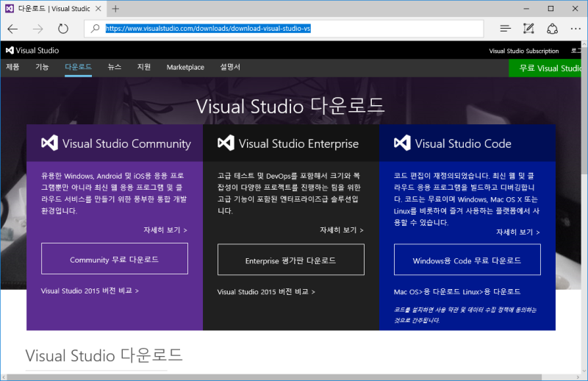Image resolution: width=588 pixels, height=381 pixels.
Task: Click the Visual Studio Subscription link
Action: [524, 51]
